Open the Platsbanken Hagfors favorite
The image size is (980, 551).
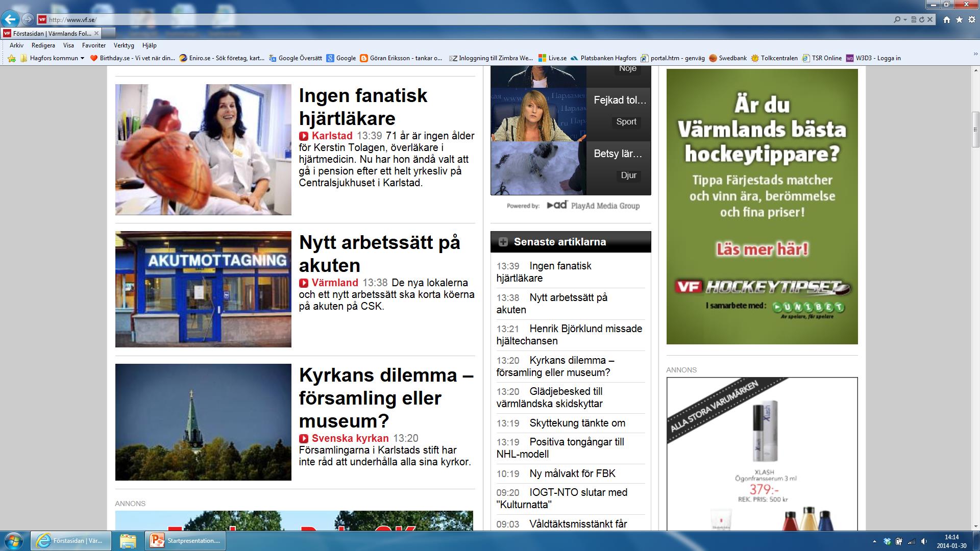coord(604,58)
